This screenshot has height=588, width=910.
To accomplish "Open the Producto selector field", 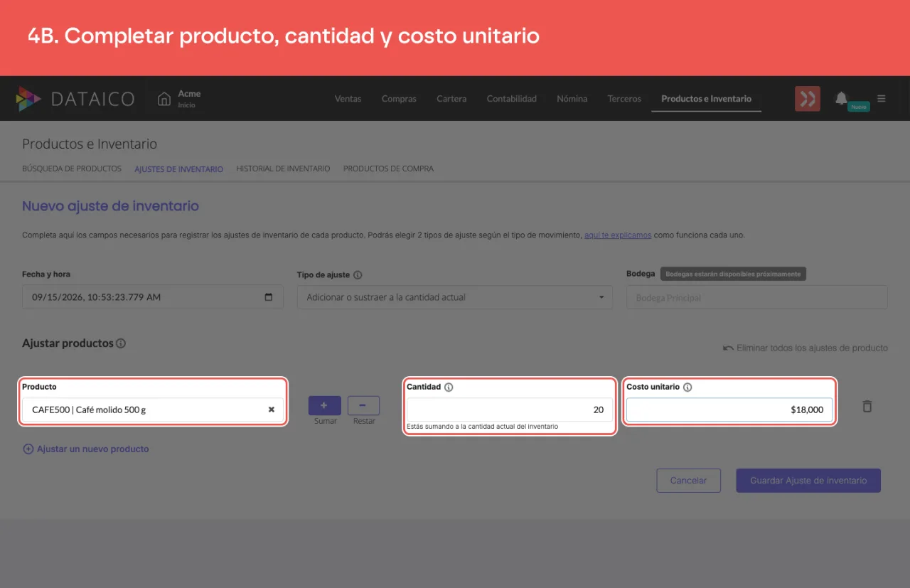I will coord(153,410).
